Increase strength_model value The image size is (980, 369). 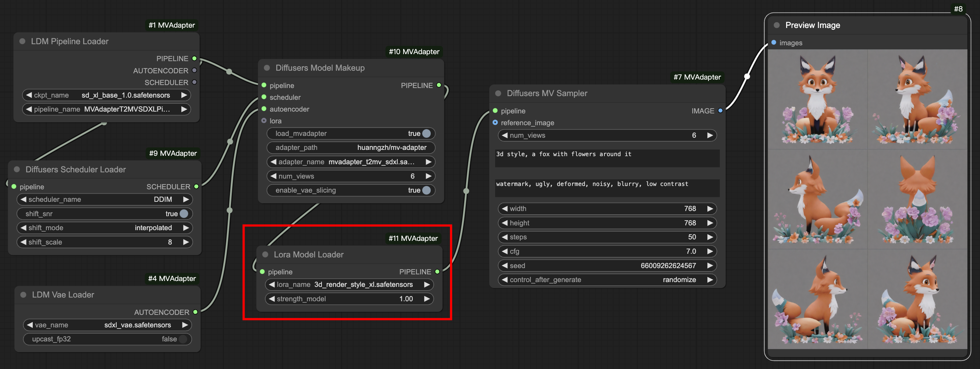[x=427, y=299]
